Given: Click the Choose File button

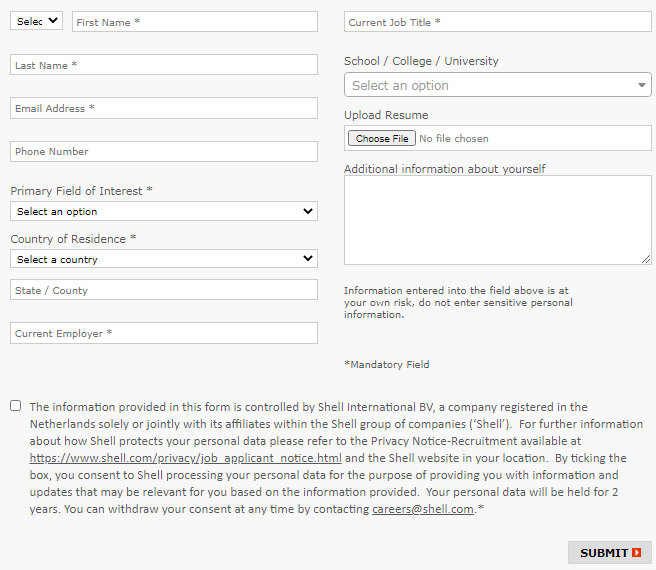Looking at the screenshot, I should (382, 139).
